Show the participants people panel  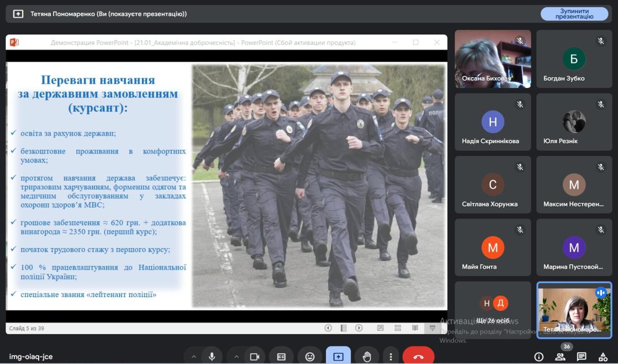(x=560, y=357)
